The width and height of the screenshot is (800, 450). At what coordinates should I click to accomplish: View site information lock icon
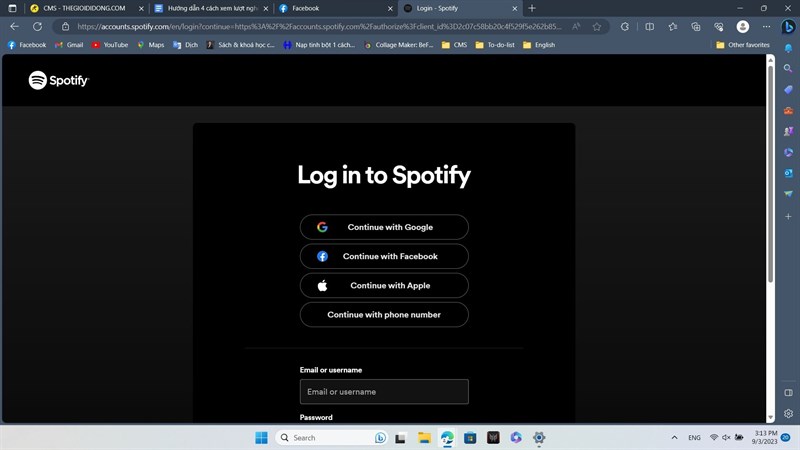(x=65, y=27)
